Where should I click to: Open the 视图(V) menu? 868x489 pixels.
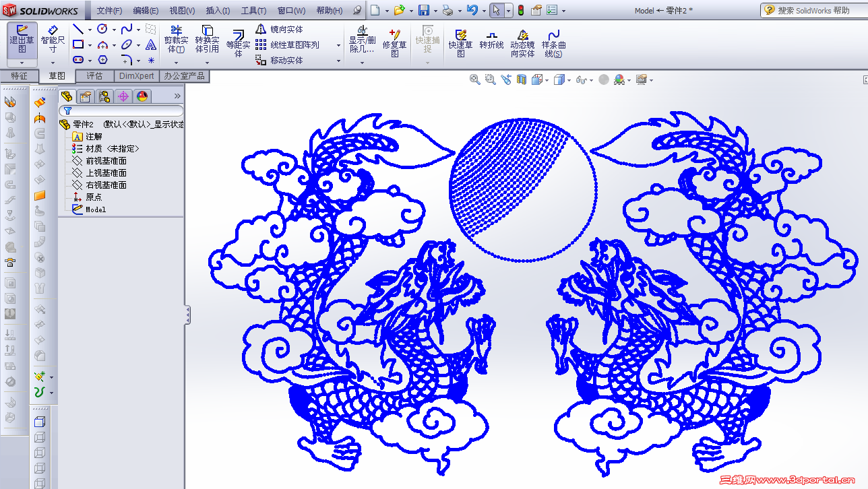coord(182,10)
